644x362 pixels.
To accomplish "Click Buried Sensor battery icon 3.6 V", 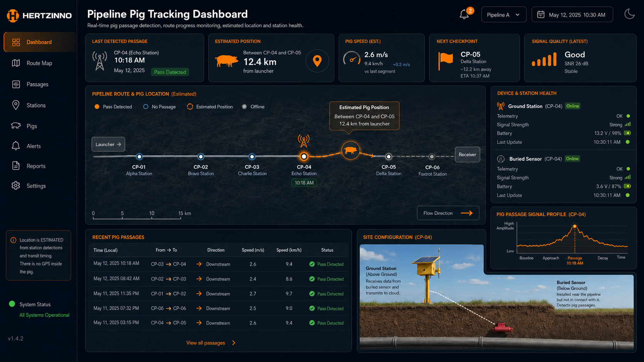I will 627,186.
